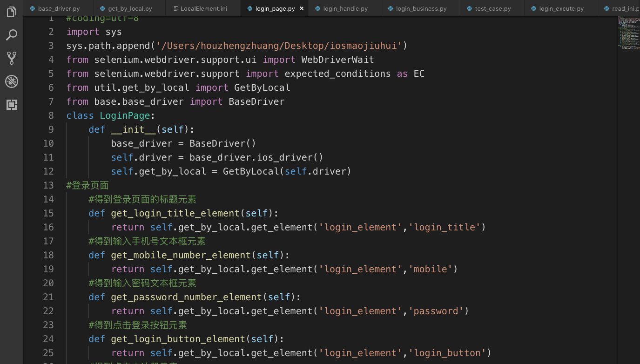640x364 pixels.
Task: Click the code minimap preview
Action: (x=628, y=33)
